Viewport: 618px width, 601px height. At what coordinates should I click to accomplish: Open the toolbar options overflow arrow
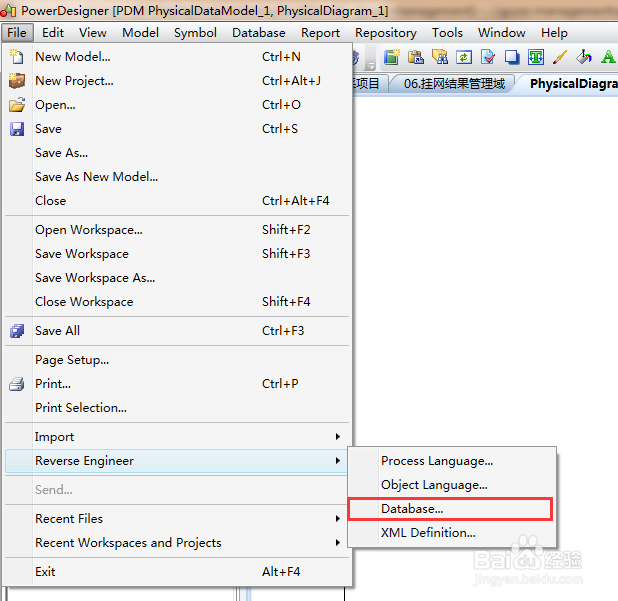[370, 65]
